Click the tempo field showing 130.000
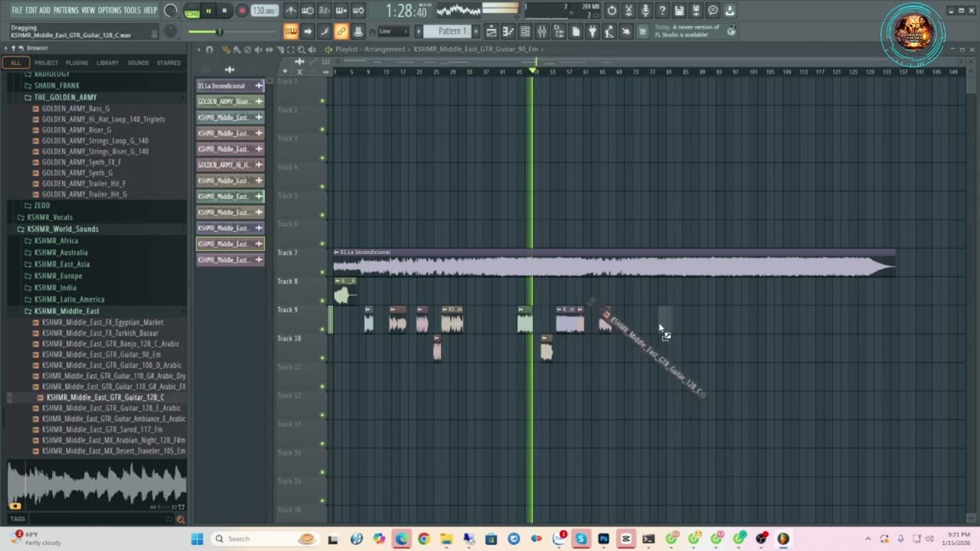The height and width of the screenshot is (551, 980). (x=264, y=11)
